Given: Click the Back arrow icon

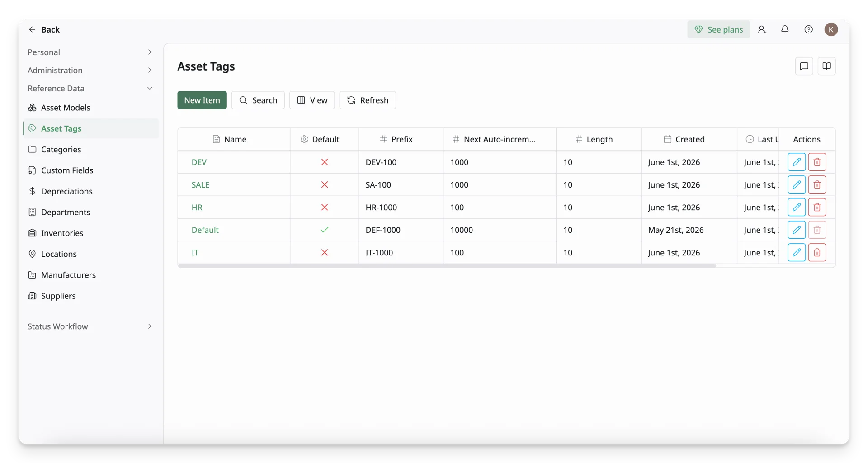Looking at the screenshot, I should [32, 29].
